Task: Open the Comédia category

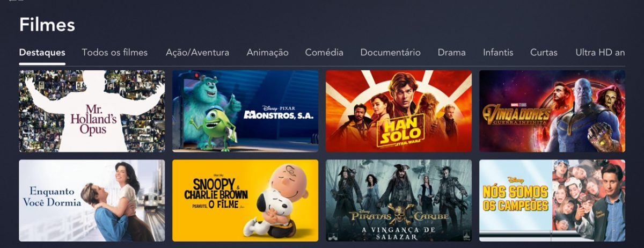Action: click(324, 53)
